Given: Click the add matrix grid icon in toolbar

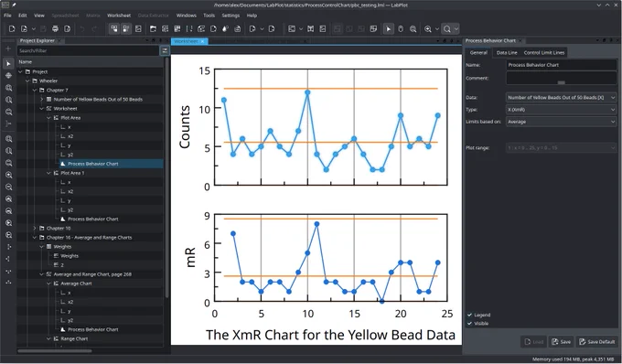Looking at the screenshot, I should click(177, 29).
